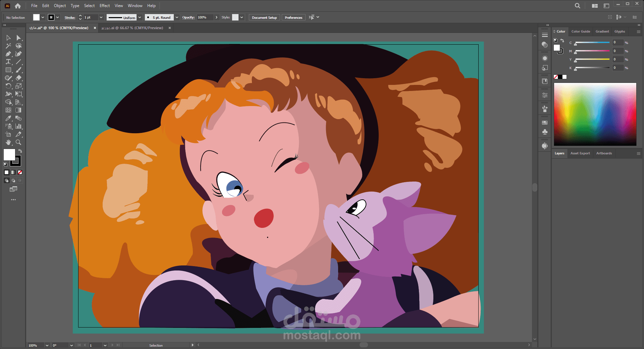Activate the Type tool
Image resolution: width=644 pixels, height=349 pixels.
coord(8,62)
